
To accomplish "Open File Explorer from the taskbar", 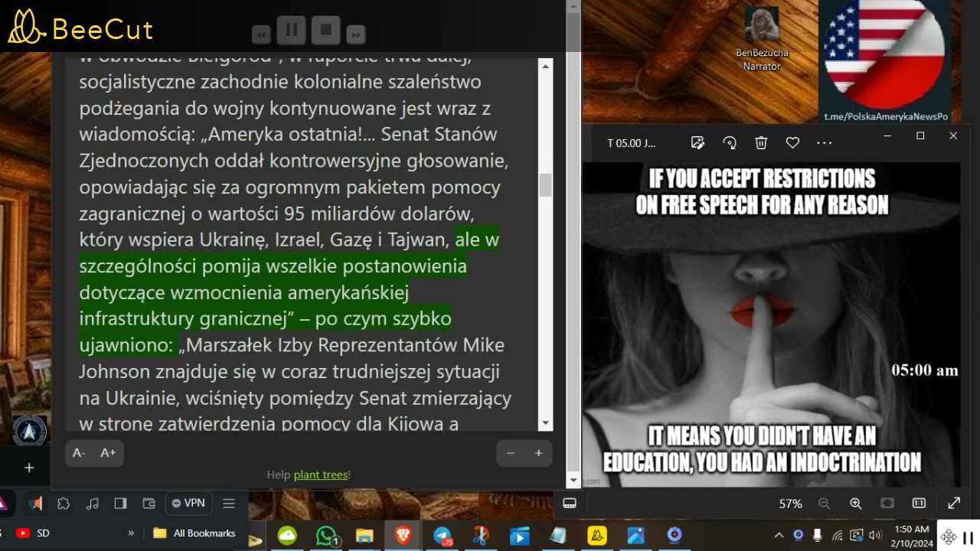I will 364,536.
